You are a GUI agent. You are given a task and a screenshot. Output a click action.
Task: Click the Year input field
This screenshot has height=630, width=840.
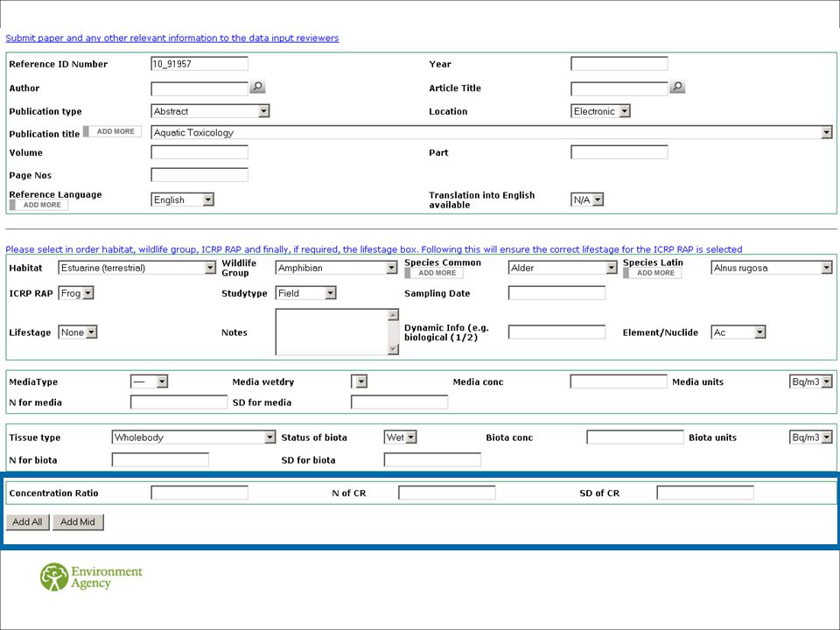tap(619, 64)
